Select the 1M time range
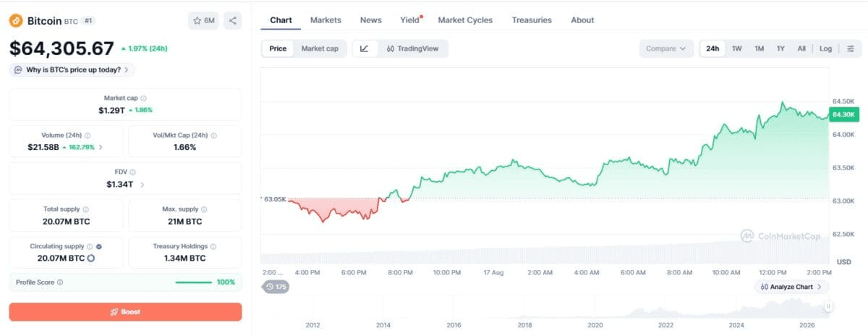The height and width of the screenshot is (336, 868). 759,49
